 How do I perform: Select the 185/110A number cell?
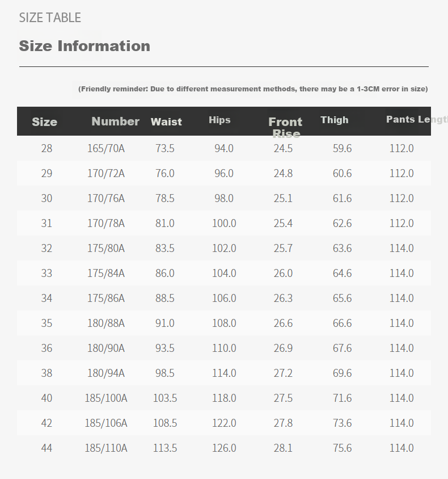tap(106, 448)
